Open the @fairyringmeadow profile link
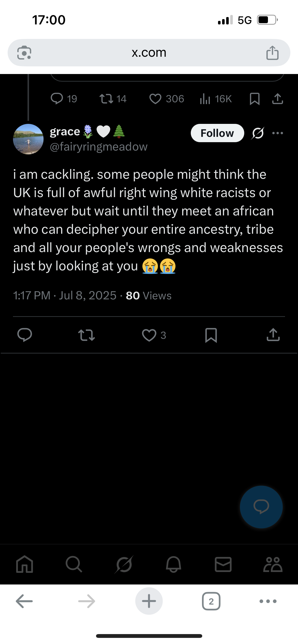The image size is (298, 644). point(99,147)
